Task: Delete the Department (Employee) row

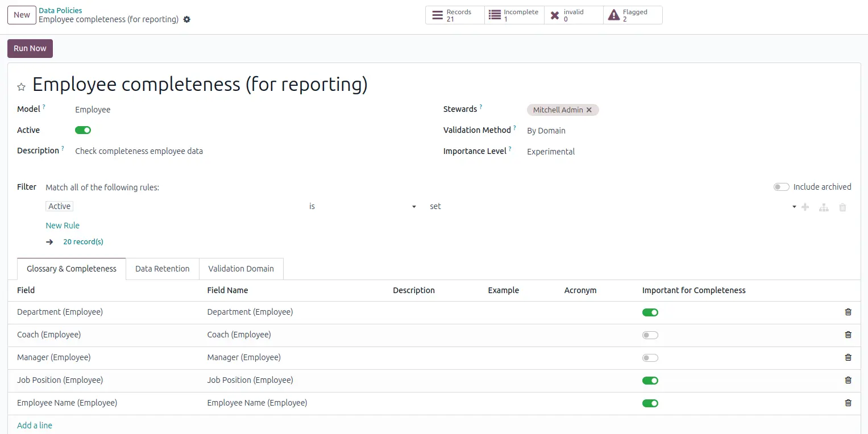Action: coord(848,312)
